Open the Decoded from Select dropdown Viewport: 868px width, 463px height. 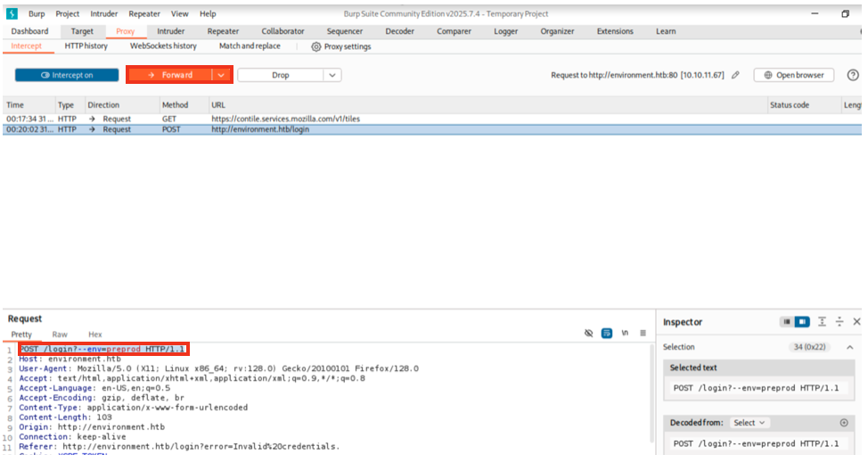coord(749,423)
